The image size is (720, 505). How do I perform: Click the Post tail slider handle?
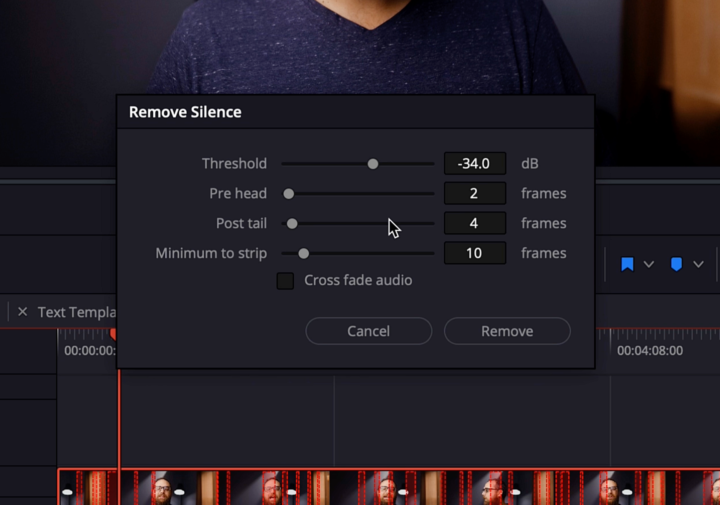click(292, 224)
